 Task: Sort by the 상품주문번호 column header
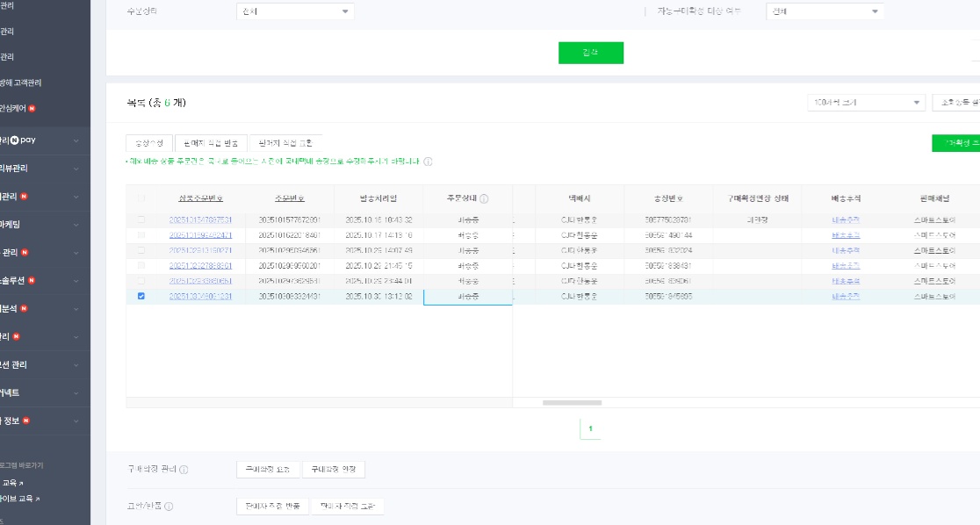click(x=200, y=198)
